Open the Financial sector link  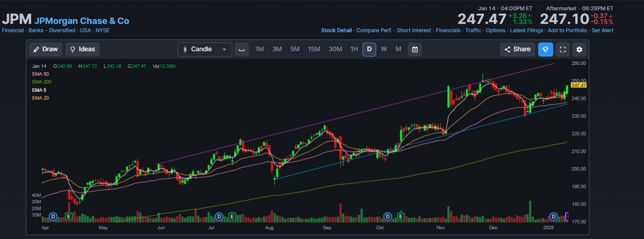[13, 30]
